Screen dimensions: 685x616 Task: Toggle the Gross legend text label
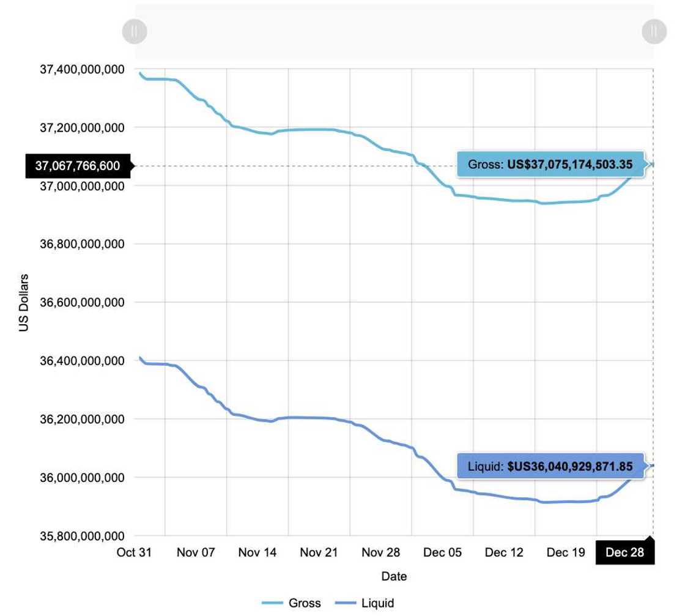click(x=305, y=603)
